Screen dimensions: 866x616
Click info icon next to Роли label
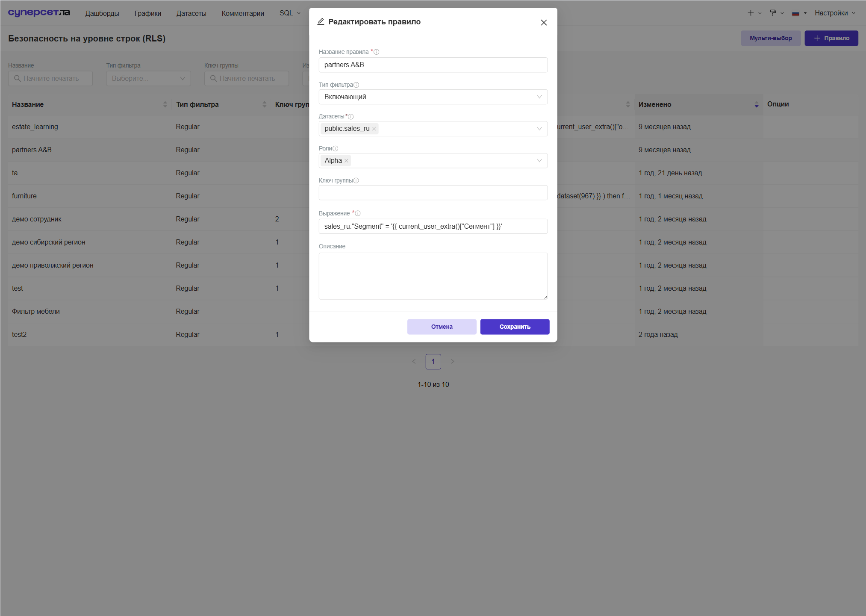pyautogui.click(x=336, y=149)
